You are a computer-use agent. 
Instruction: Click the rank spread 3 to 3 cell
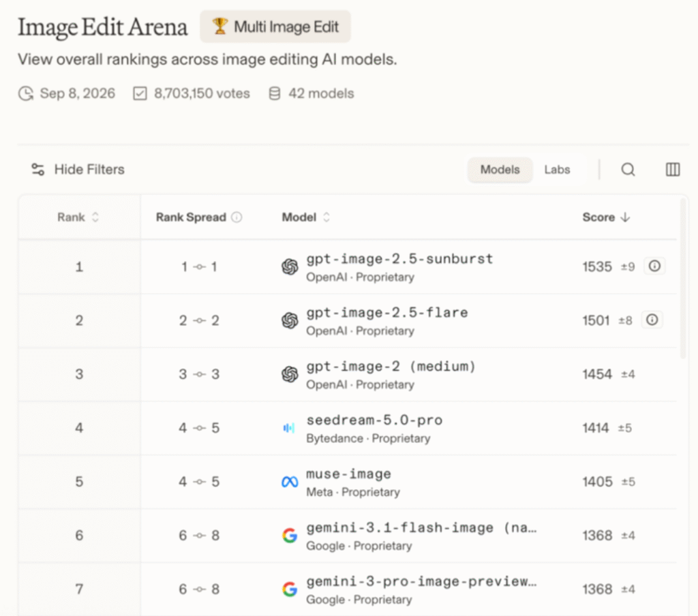coord(199,374)
